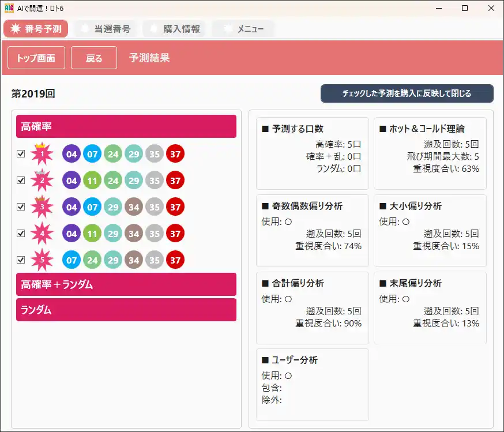Click the blue ball 07 in row 5
Screen dimensions: 504x432
[72, 260]
